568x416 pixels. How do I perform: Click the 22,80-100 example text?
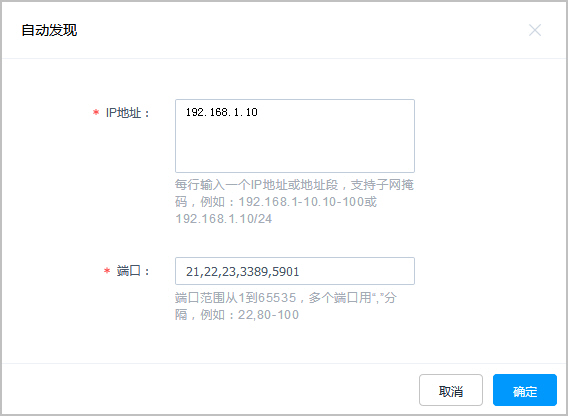click(268, 315)
